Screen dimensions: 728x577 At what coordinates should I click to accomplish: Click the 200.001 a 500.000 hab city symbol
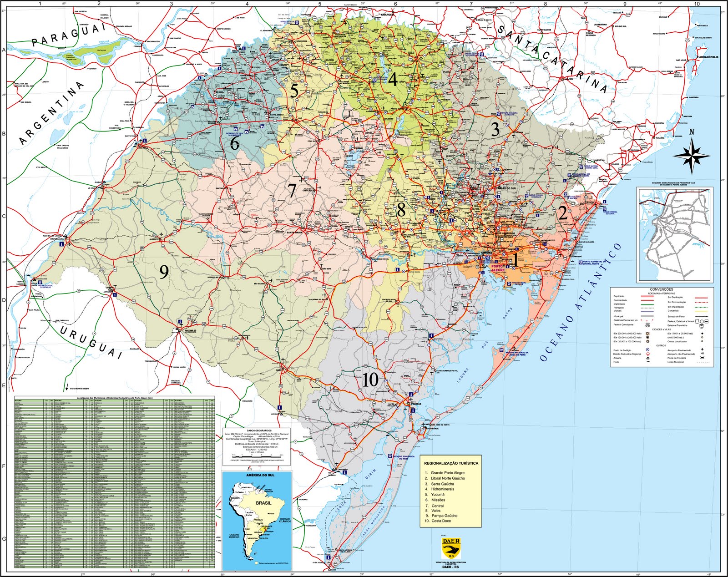coord(647,334)
